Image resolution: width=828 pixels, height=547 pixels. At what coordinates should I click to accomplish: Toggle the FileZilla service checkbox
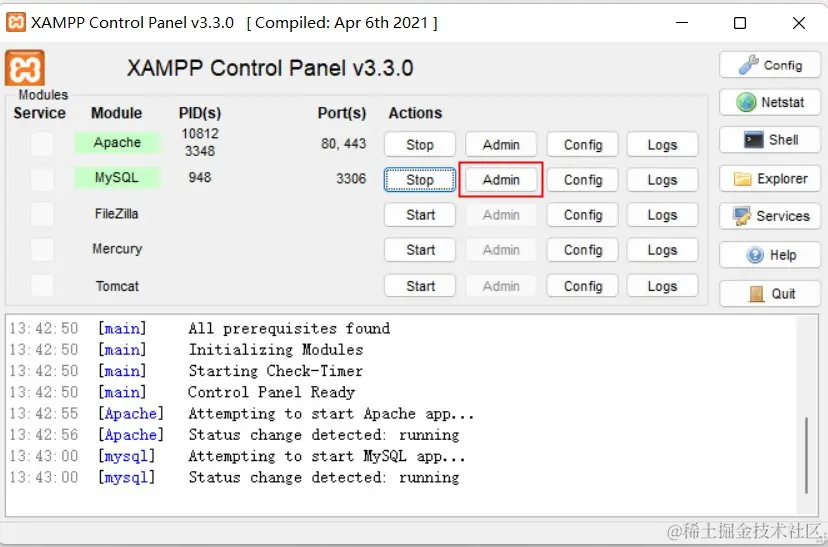click(42, 214)
